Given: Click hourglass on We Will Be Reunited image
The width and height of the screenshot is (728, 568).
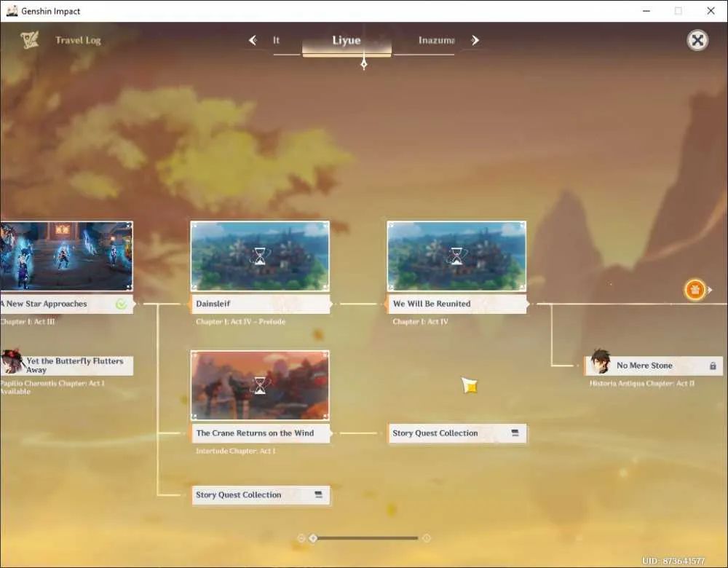Looking at the screenshot, I should click(x=457, y=256).
